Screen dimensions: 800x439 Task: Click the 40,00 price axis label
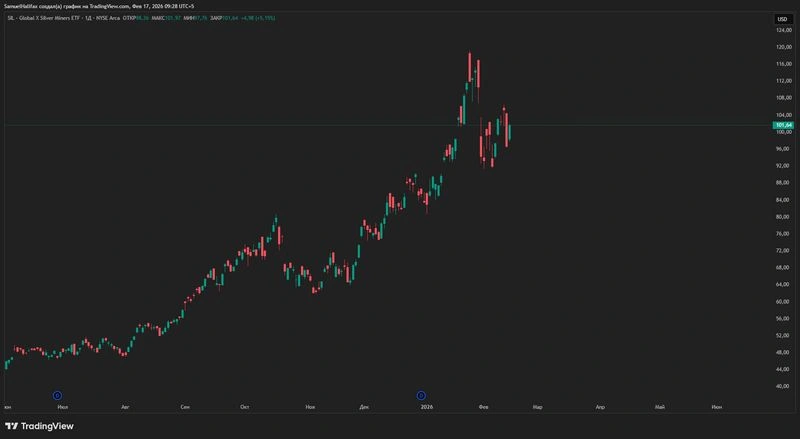(784, 386)
